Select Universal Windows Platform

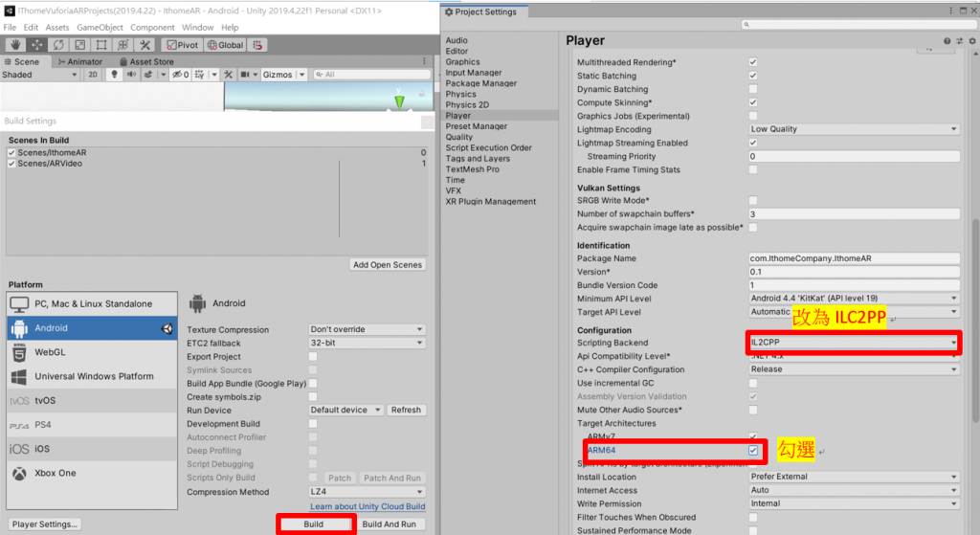93,376
